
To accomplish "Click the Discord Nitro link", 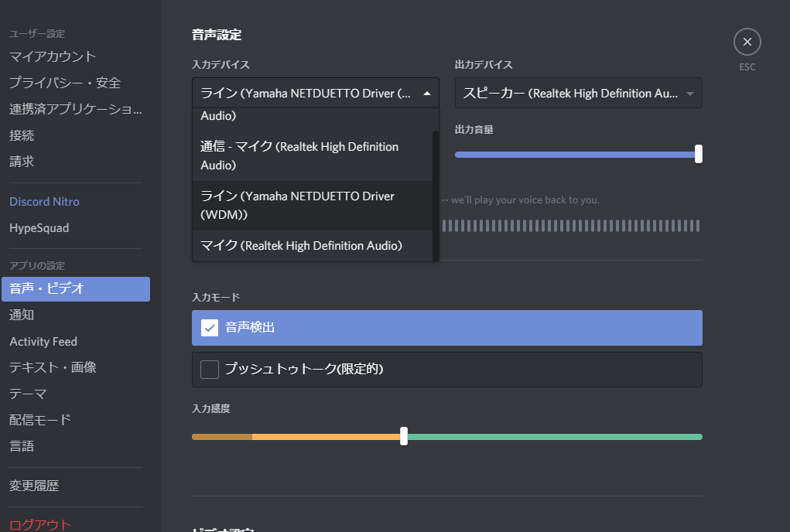I will point(44,202).
